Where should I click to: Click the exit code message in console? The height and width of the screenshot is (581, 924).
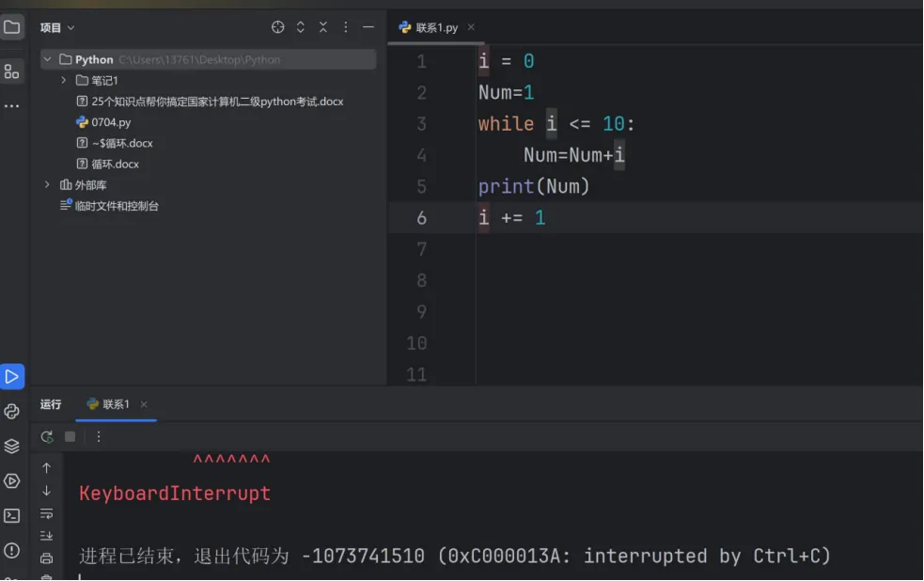pyautogui.click(x=454, y=556)
